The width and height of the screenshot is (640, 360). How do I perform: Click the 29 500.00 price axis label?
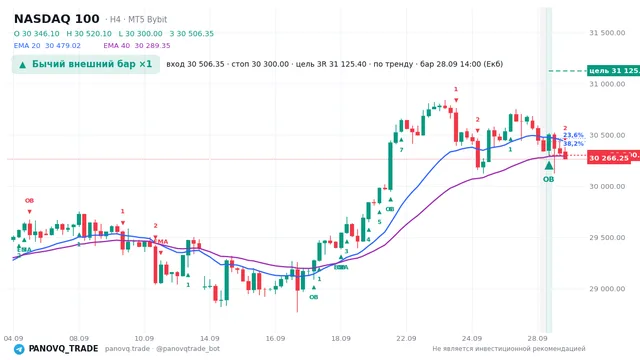(607, 238)
